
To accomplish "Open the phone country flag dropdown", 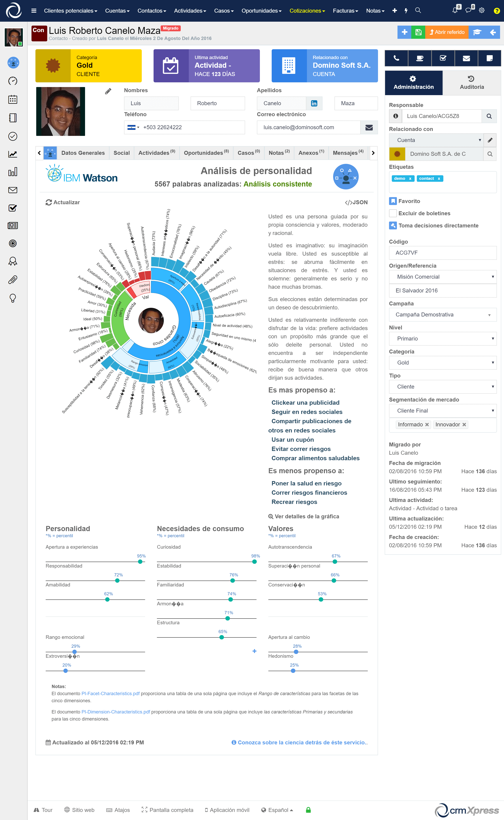I will click(133, 127).
